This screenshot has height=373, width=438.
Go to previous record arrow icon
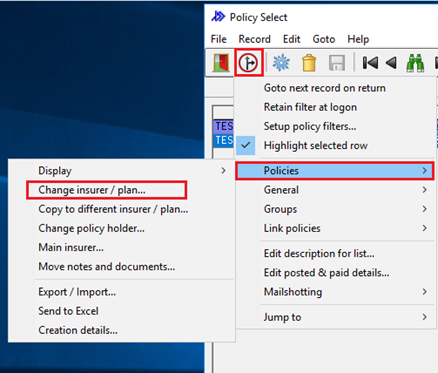pyautogui.click(x=391, y=63)
